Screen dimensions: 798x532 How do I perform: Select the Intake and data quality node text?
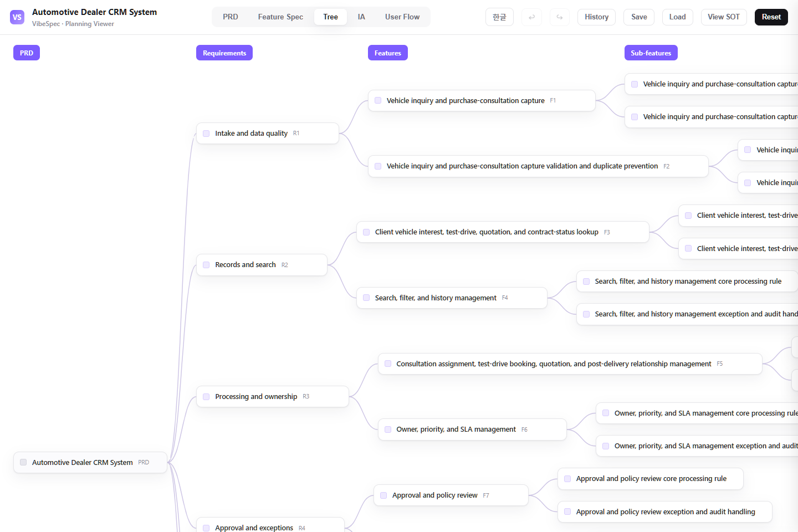point(251,134)
